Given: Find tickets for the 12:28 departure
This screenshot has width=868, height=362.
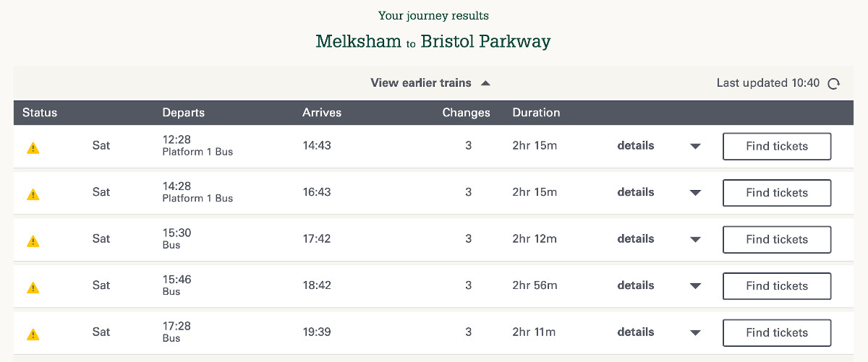Looking at the screenshot, I should click(777, 146).
